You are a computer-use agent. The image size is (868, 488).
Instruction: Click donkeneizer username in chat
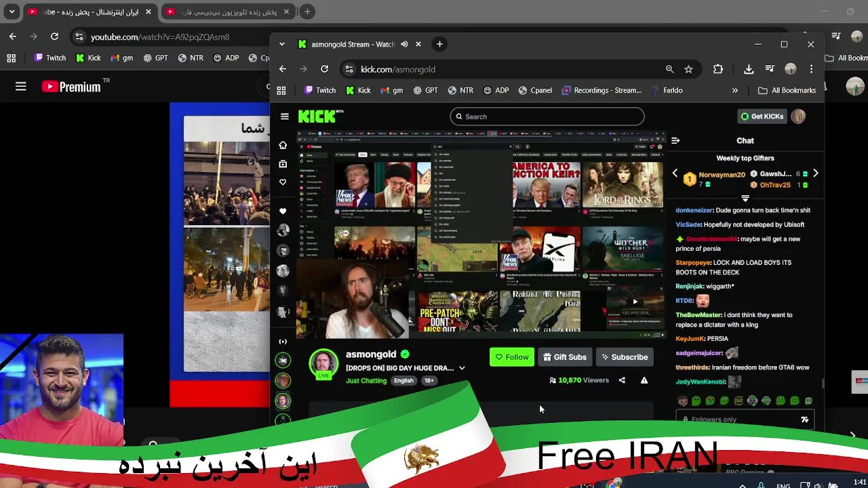694,210
